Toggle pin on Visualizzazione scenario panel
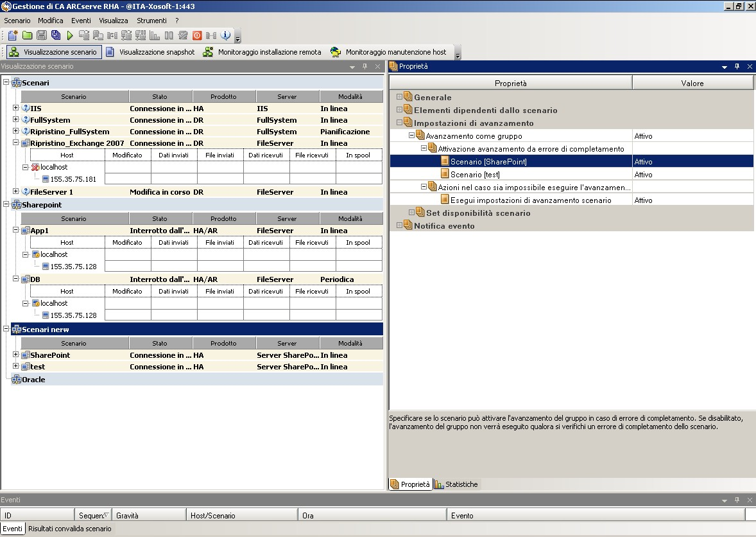This screenshot has height=537, width=756. [365, 66]
